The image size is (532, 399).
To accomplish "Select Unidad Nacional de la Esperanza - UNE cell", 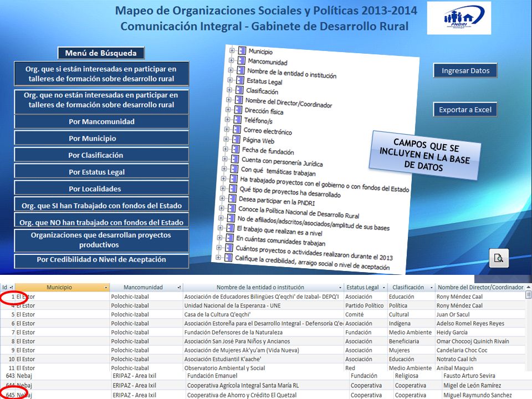I will (x=263, y=305).
